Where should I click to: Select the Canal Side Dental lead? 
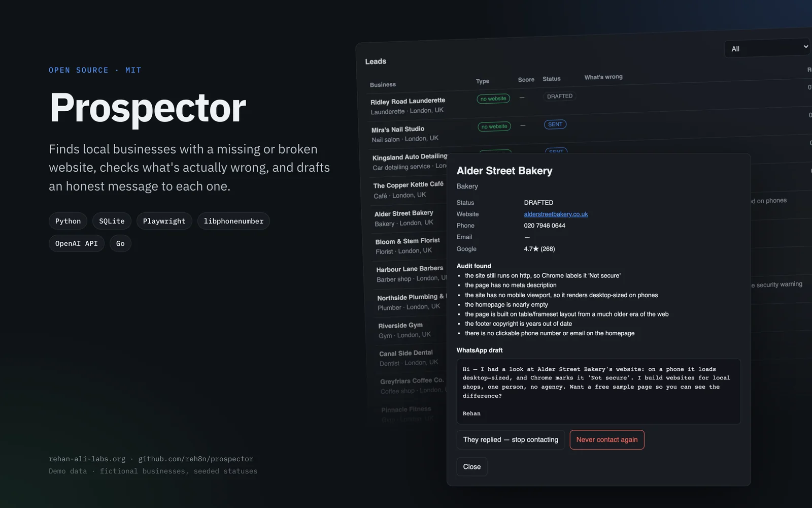(x=408, y=358)
